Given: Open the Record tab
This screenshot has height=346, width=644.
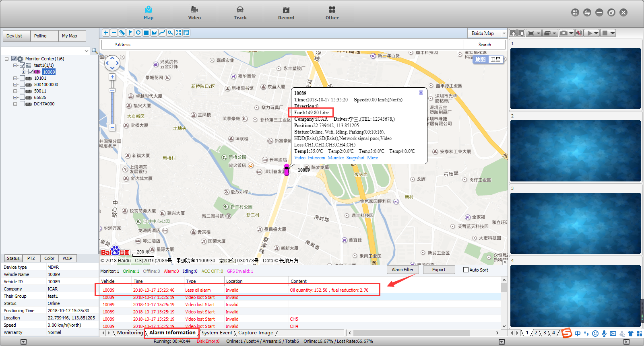Looking at the screenshot, I should 286,13.
